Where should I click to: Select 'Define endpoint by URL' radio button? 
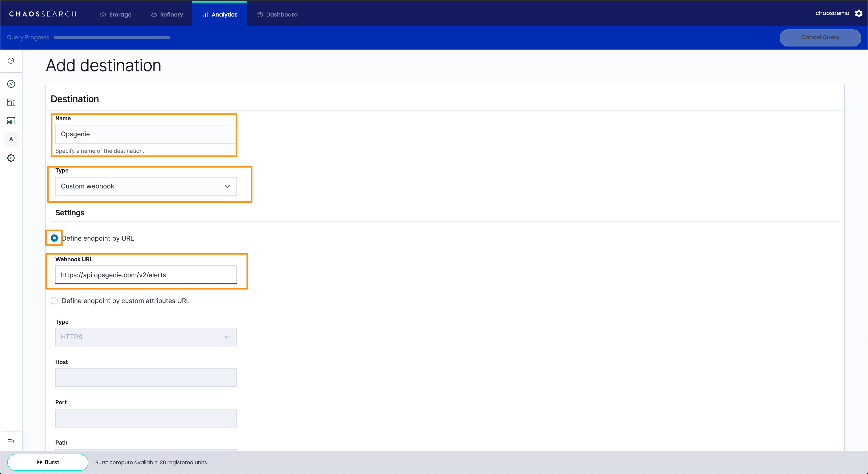tap(54, 238)
